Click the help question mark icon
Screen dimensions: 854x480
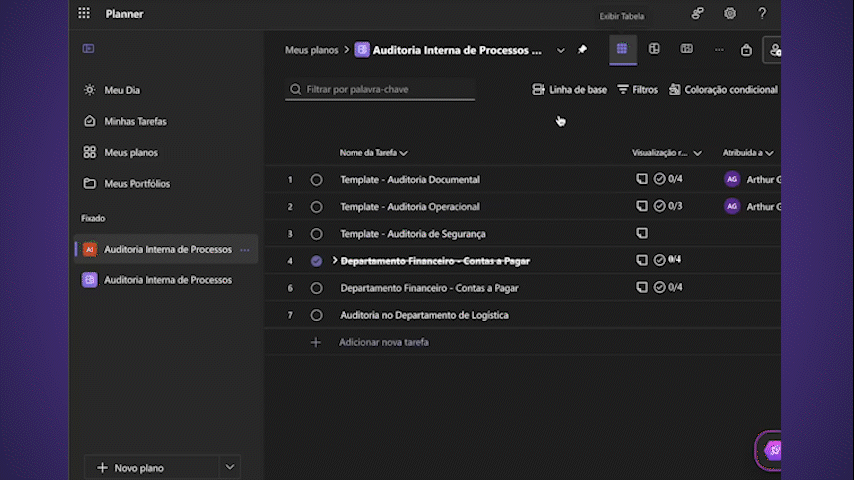[762, 14]
